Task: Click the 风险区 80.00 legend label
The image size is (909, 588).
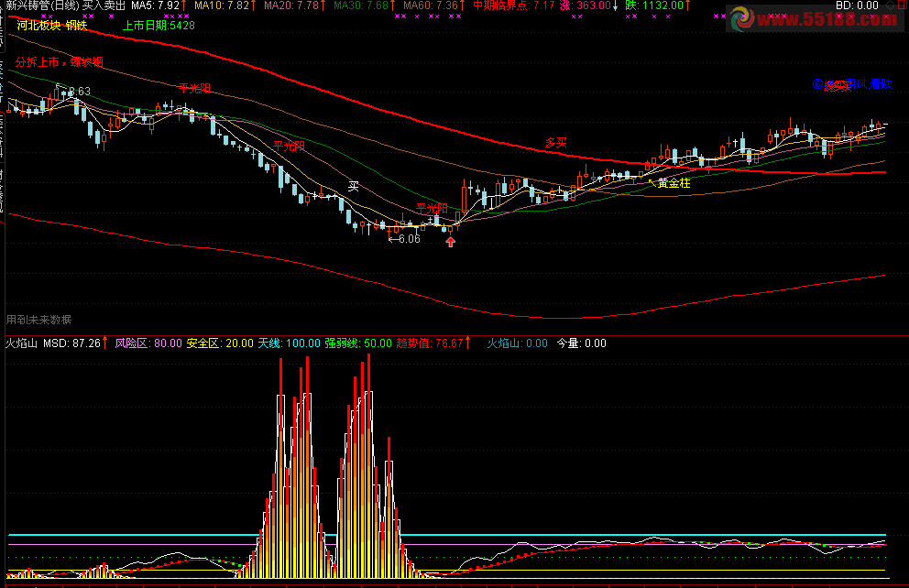Action: point(148,343)
